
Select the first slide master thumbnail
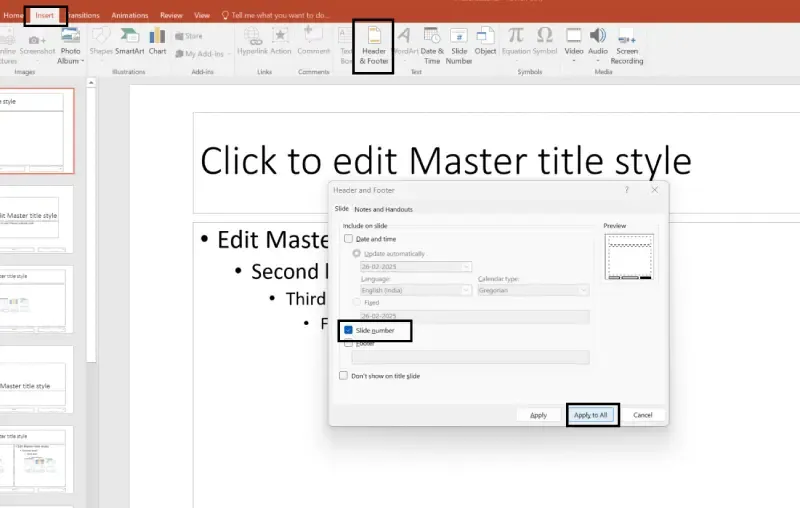[x=36, y=131]
